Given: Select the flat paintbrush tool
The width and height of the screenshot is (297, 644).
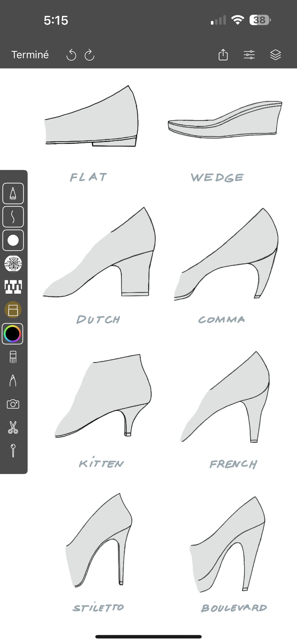Looking at the screenshot, I should (x=13, y=357).
